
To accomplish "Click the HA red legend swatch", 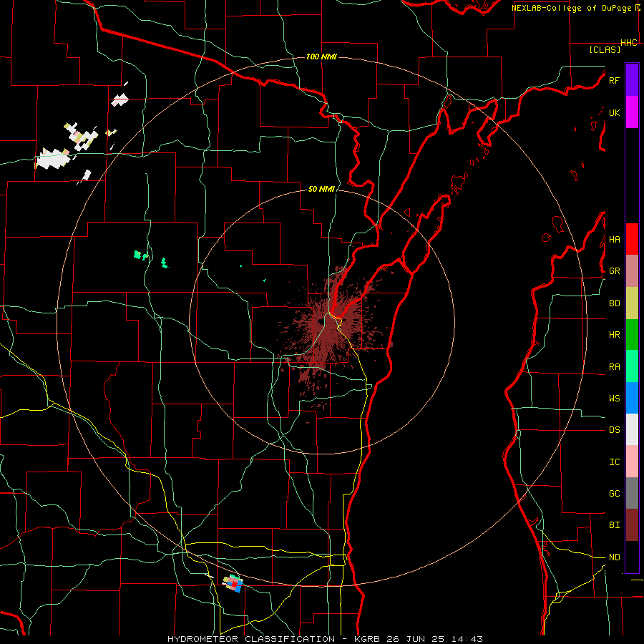I will pos(632,239).
